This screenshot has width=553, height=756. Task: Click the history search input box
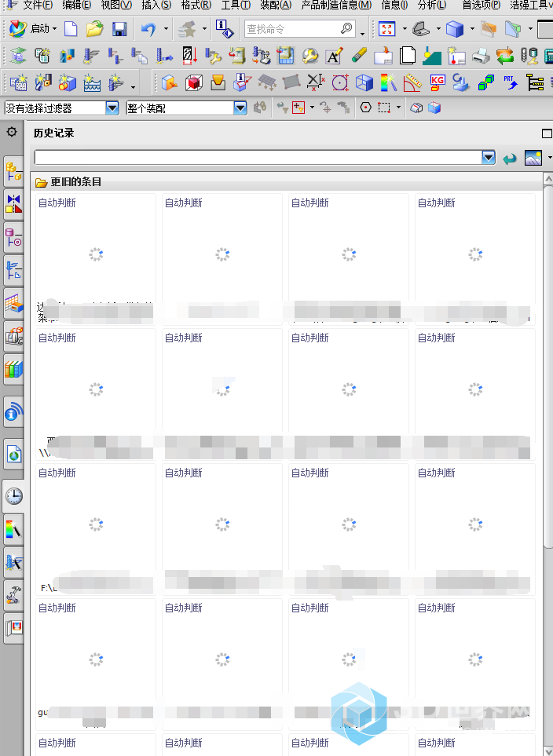pyautogui.click(x=258, y=158)
